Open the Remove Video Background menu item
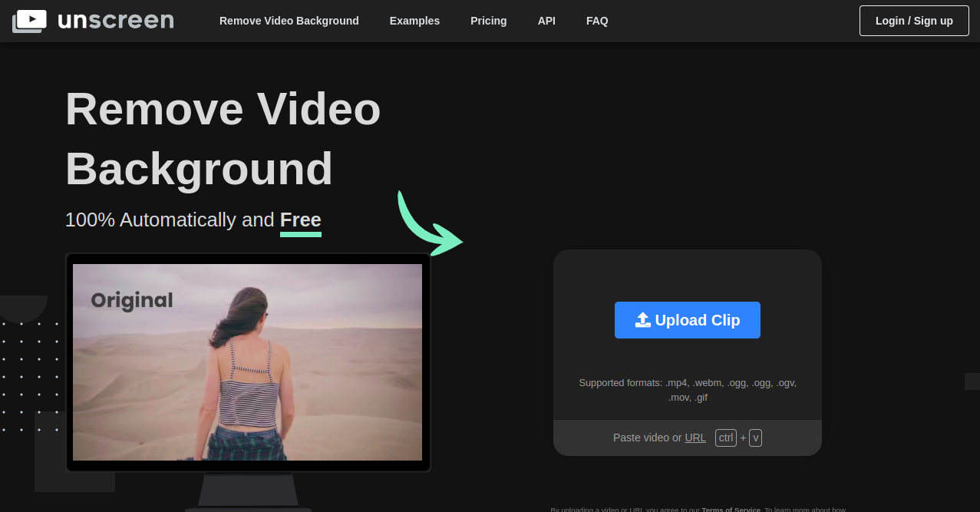 289,21
